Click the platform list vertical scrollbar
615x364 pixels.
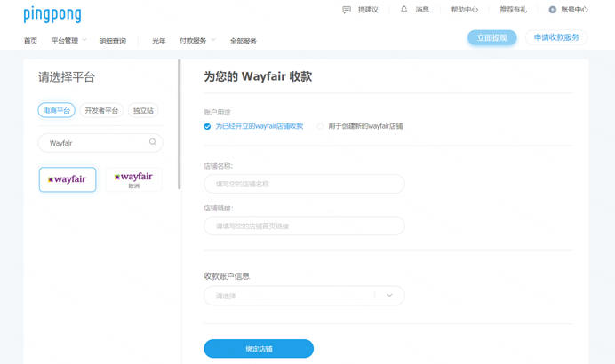tap(180, 124)
